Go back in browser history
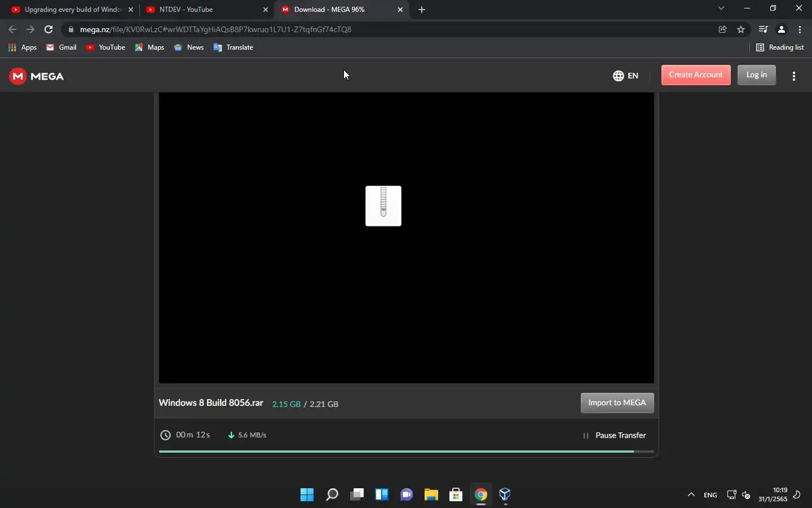812x508 pixels. pos(12,29)
